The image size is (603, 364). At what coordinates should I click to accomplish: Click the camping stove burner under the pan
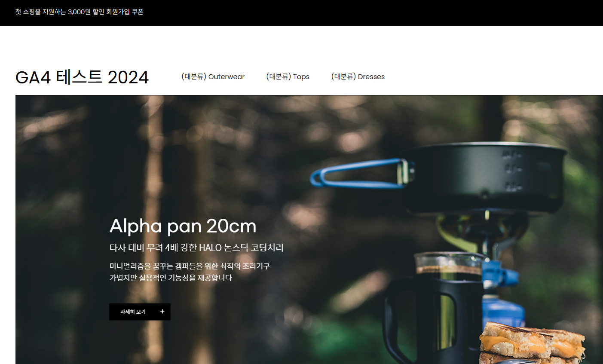481,232
